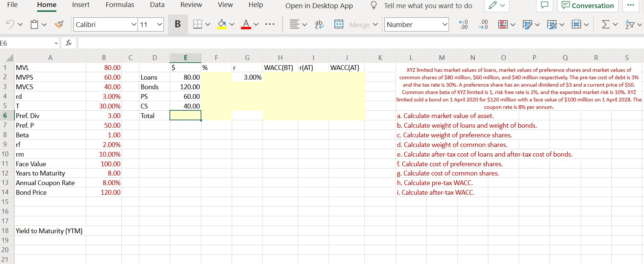Image resolution: width=644 pixels, height=264 pixels.
Task: Switch to the Formulas tab
Action: tap(120, 5)
